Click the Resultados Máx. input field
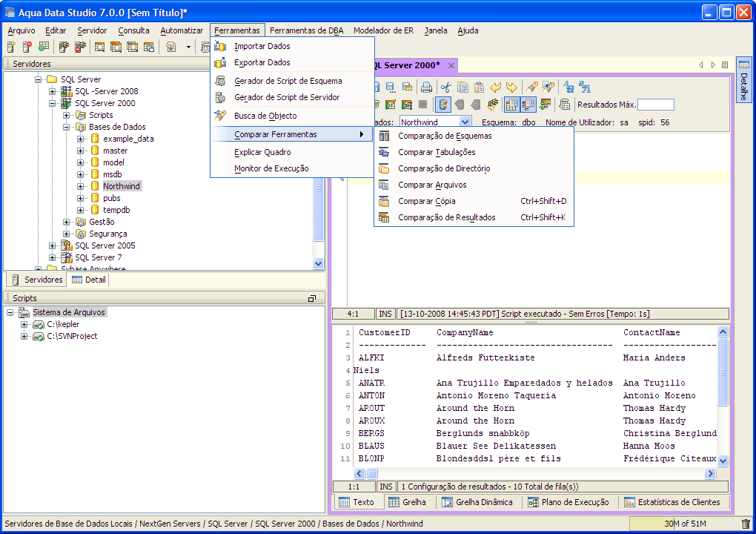Screen dimensions: 756x534 click(x=656, y=105)
